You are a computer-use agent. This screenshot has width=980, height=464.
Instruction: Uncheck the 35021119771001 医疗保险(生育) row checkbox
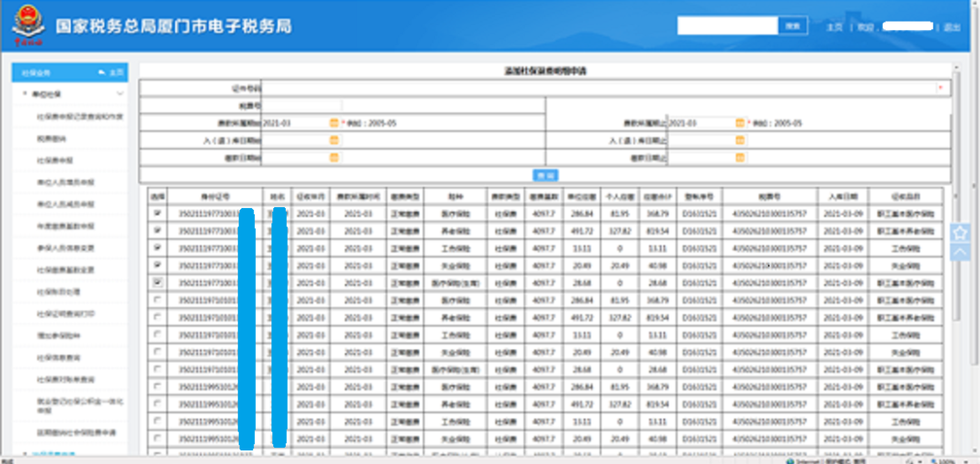[x=158, y=282]
